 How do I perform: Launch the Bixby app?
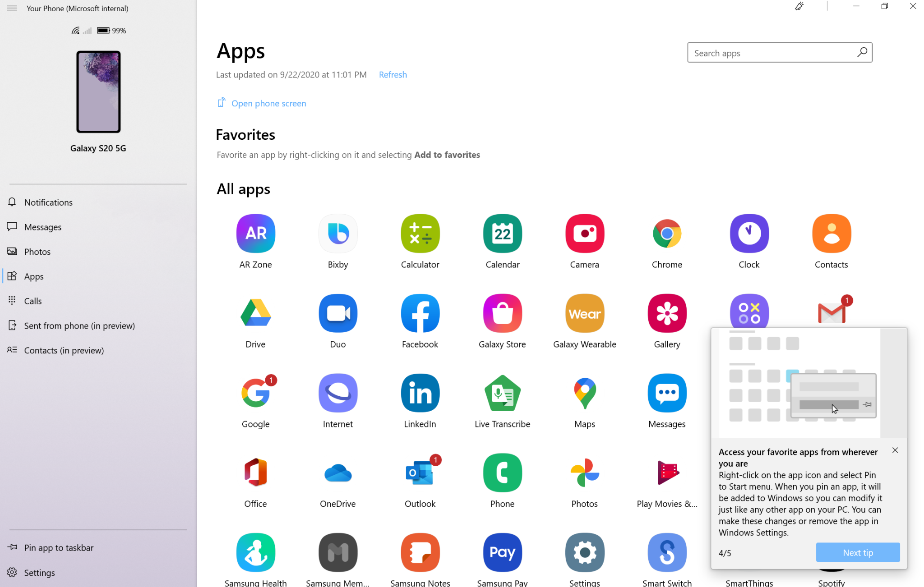coord(337,234)
